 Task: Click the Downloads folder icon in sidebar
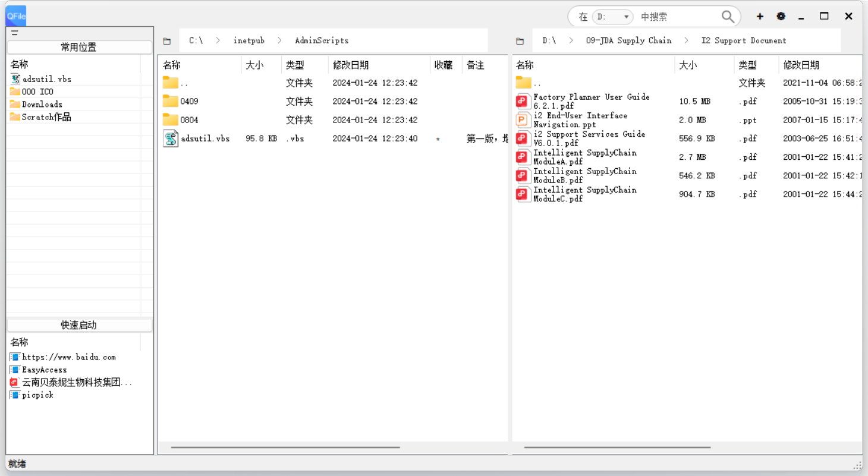(15, 104)
